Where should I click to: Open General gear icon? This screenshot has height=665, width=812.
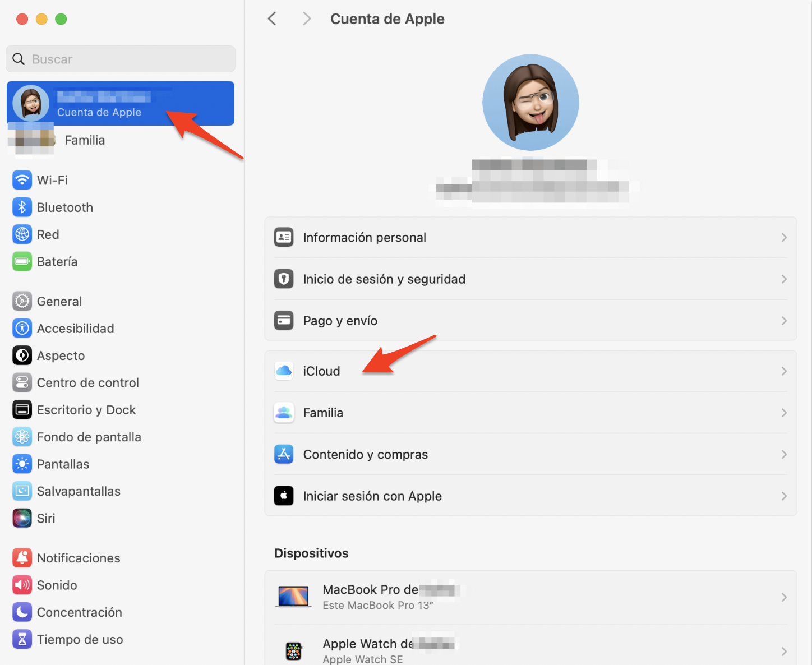(22, 301)
